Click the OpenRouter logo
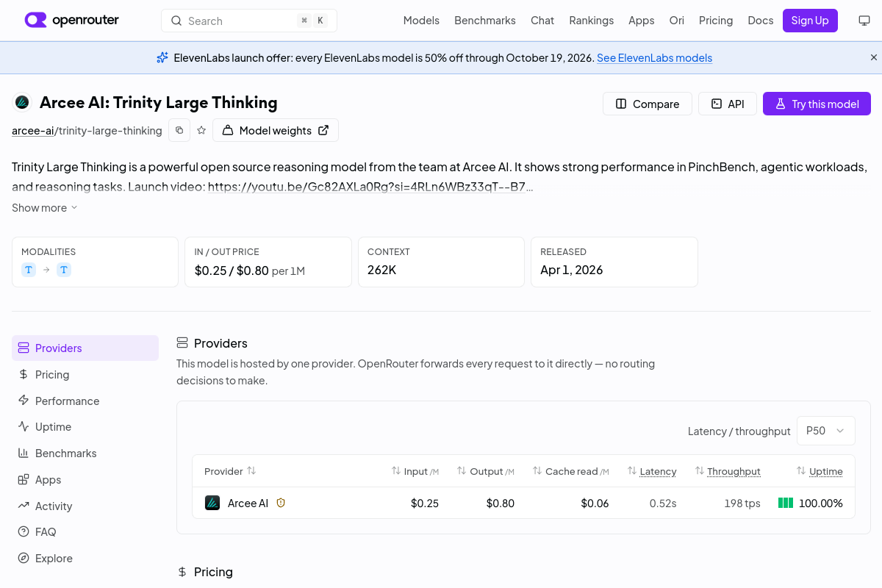 click(72, 21)
